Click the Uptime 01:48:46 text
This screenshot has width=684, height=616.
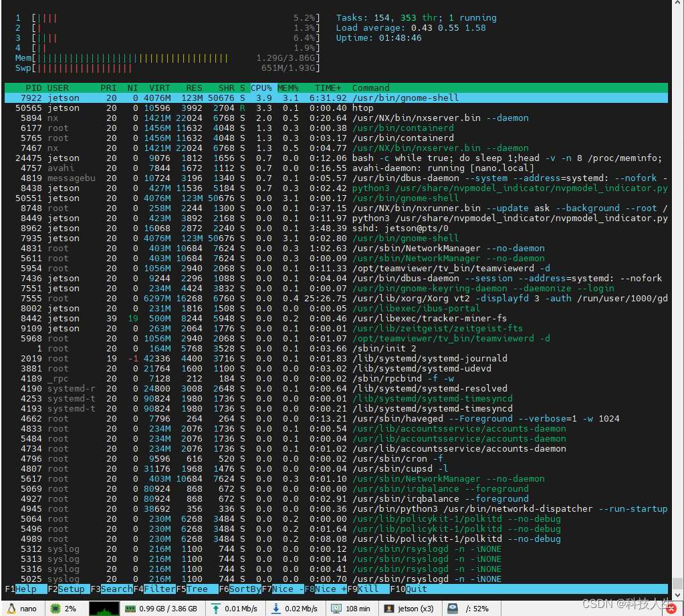378,38
